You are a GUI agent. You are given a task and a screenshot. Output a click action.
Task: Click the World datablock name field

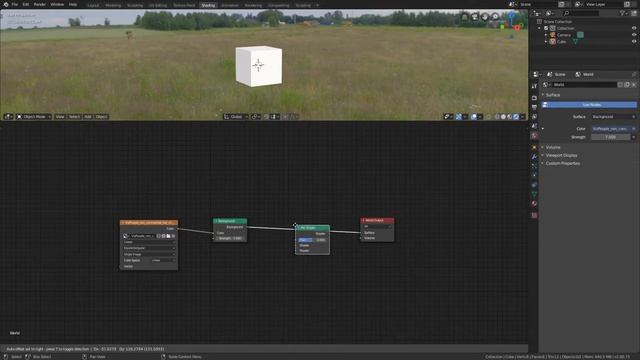584,85
